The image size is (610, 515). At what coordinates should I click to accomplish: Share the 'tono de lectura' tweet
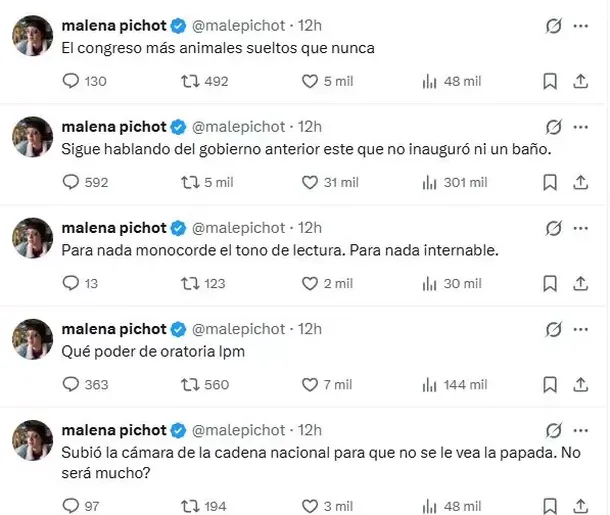click(x=581, y=283)
